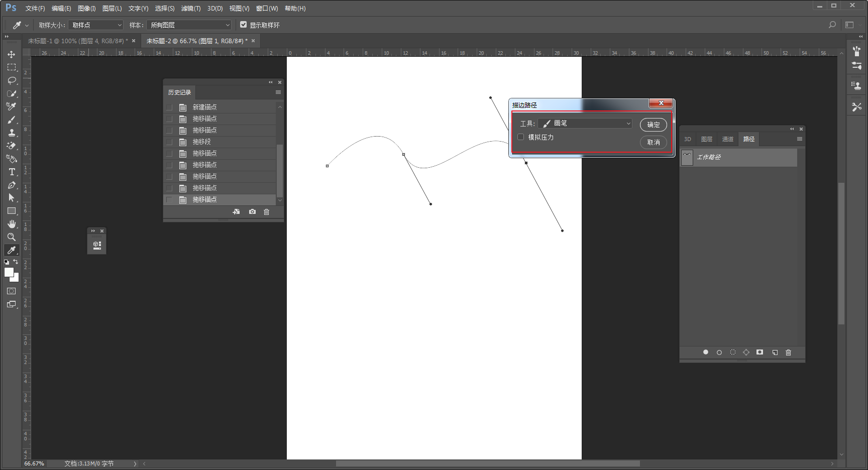868x470 pixels.
Task: Open the search magnifier in options bar
Action: tap(832, 25)
